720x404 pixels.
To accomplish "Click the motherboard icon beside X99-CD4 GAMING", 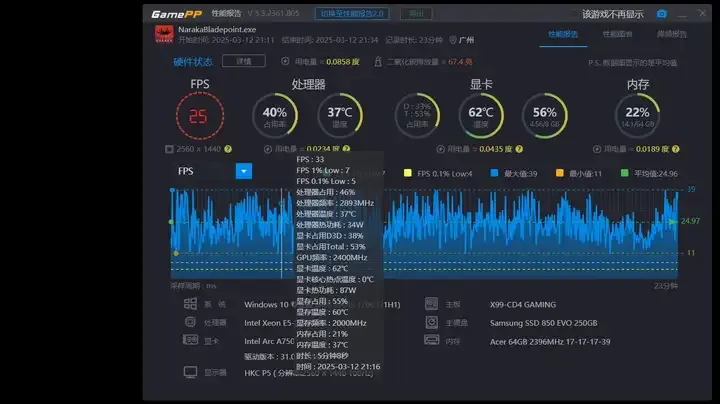I will click(431, 303).
